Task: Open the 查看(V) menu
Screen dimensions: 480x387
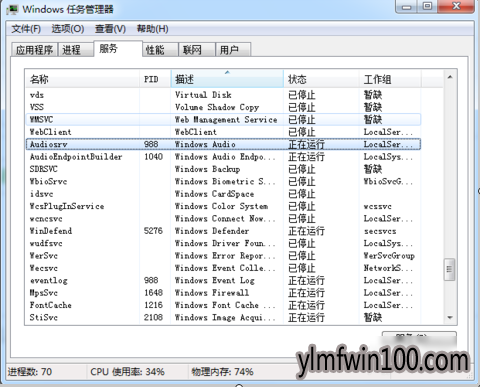Action: (x=110, y=29)
